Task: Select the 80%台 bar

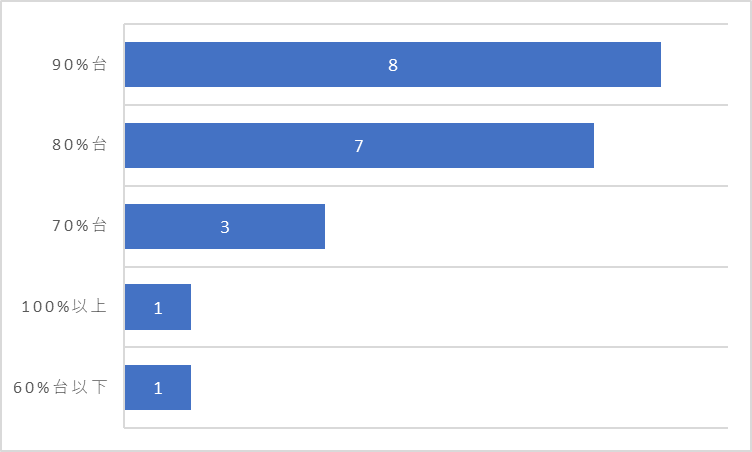Action: (359, 145)
